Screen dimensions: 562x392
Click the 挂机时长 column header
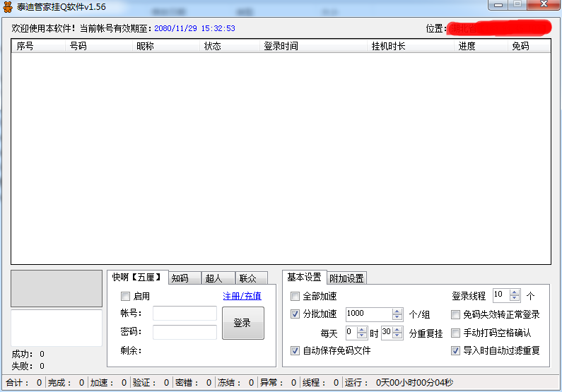coord(388,46)
